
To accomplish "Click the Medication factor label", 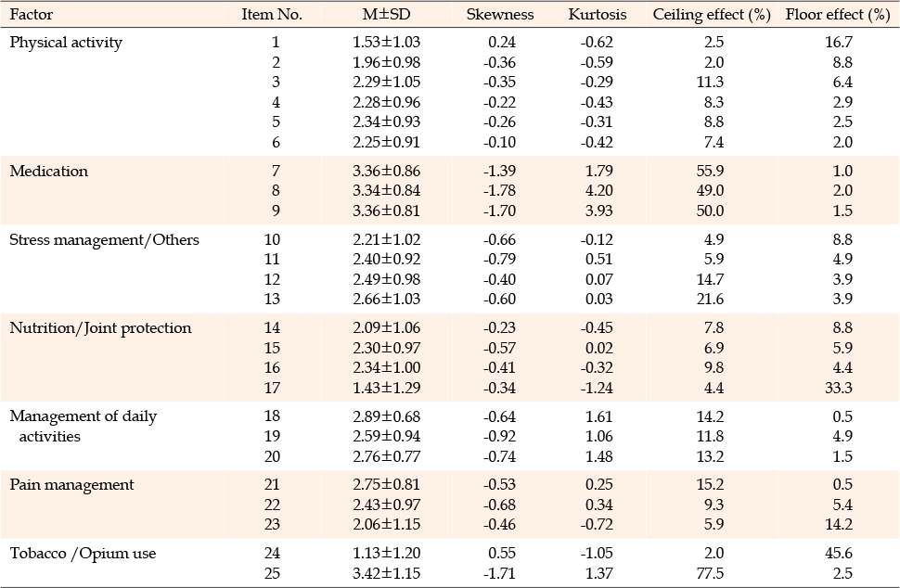I will (x=49, y=171).
